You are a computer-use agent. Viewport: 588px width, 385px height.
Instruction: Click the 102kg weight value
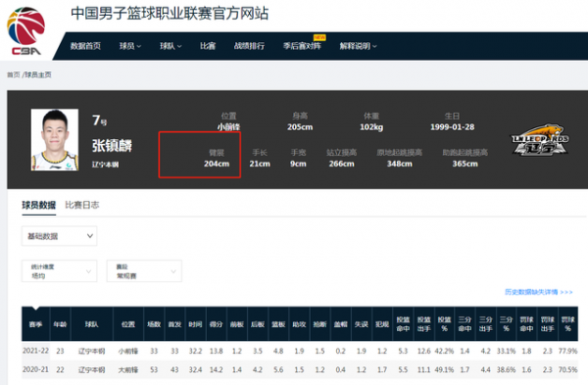coord(371,127)
